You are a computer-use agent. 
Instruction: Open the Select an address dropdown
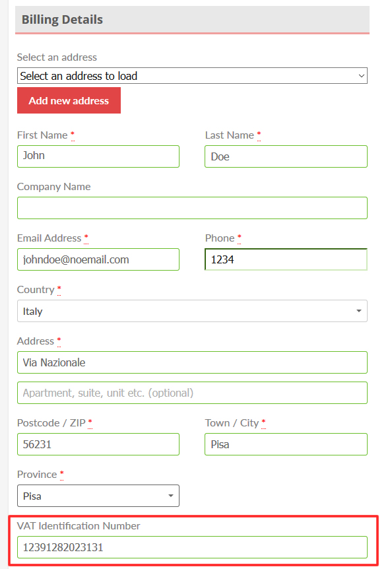(x=192, y=75)
